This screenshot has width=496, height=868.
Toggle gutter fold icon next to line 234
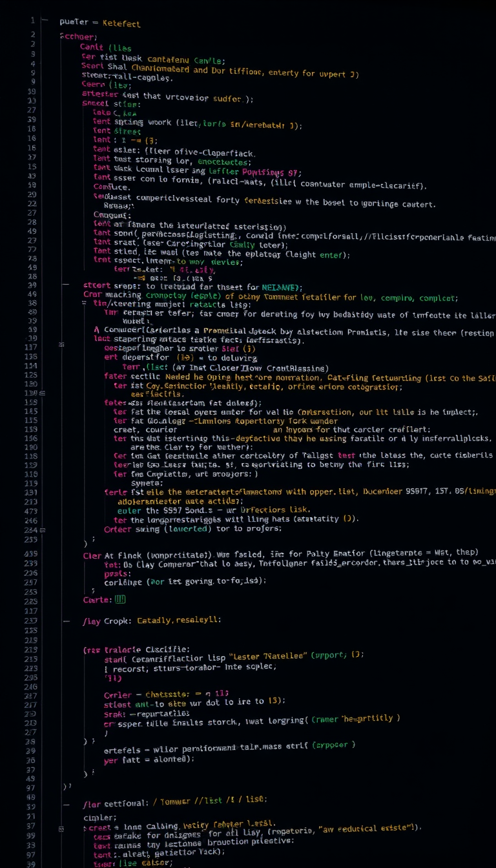point(43,530)
